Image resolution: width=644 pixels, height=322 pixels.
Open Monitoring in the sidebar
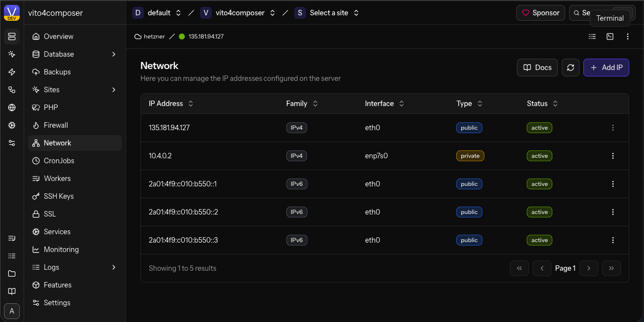(x=75, y=250)
